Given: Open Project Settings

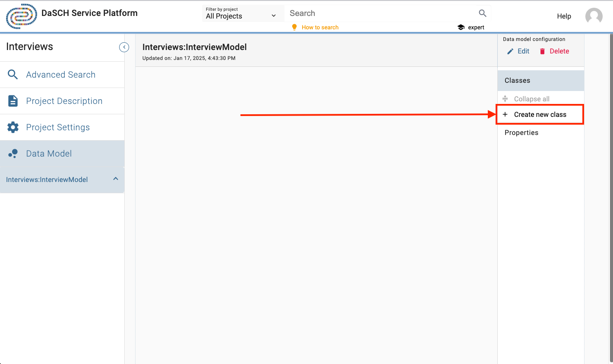Looking at the screenshot, I should tap(58, 127).
